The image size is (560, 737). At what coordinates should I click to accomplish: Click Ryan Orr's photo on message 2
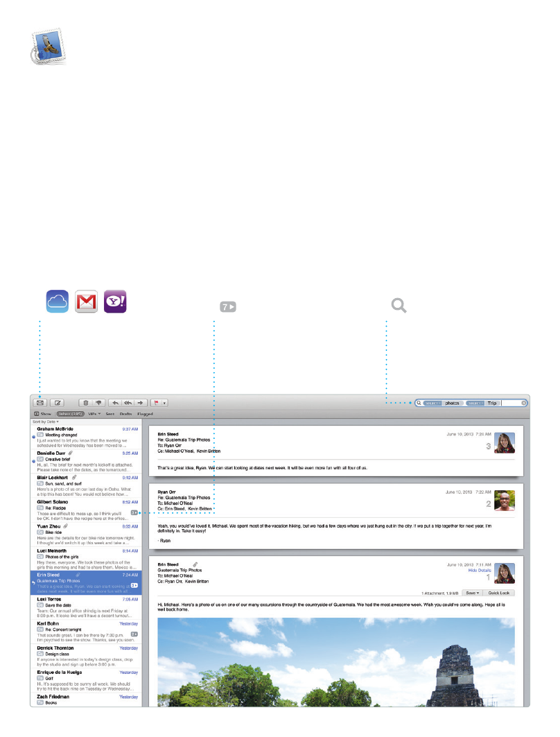[505, 501]
